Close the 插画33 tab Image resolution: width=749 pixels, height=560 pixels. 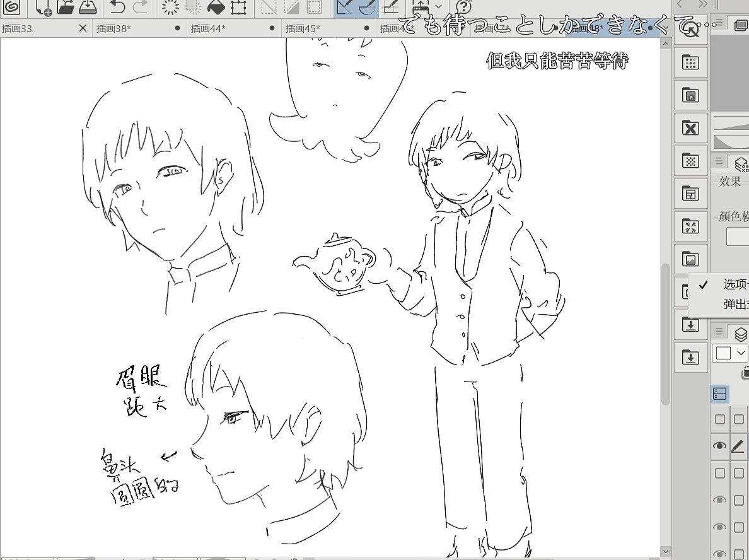tap(83, 28)
